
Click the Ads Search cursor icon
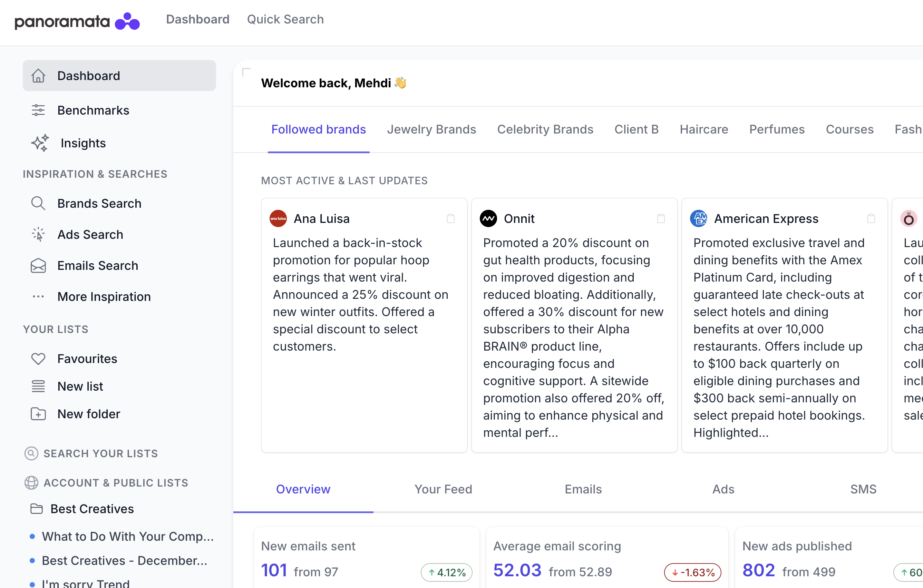(38, 235)
